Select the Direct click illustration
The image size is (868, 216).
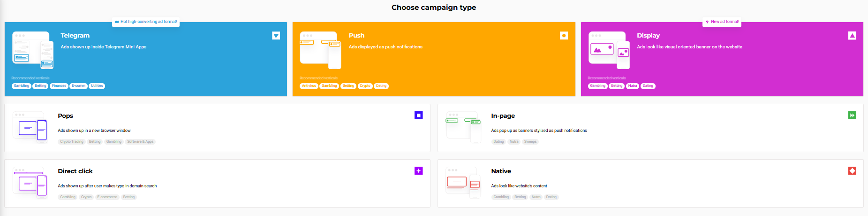30,183
